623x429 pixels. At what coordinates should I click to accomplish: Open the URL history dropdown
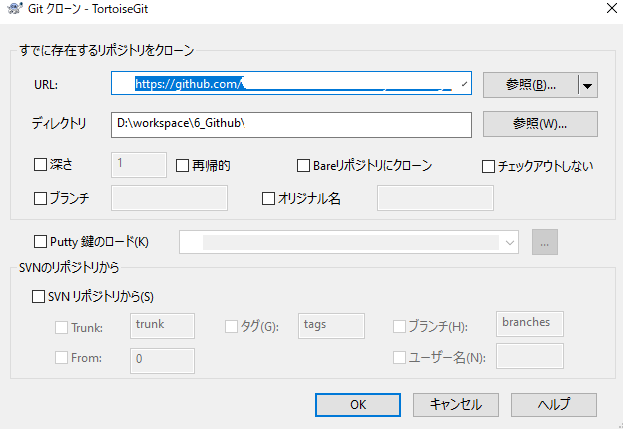coord(462,85)
